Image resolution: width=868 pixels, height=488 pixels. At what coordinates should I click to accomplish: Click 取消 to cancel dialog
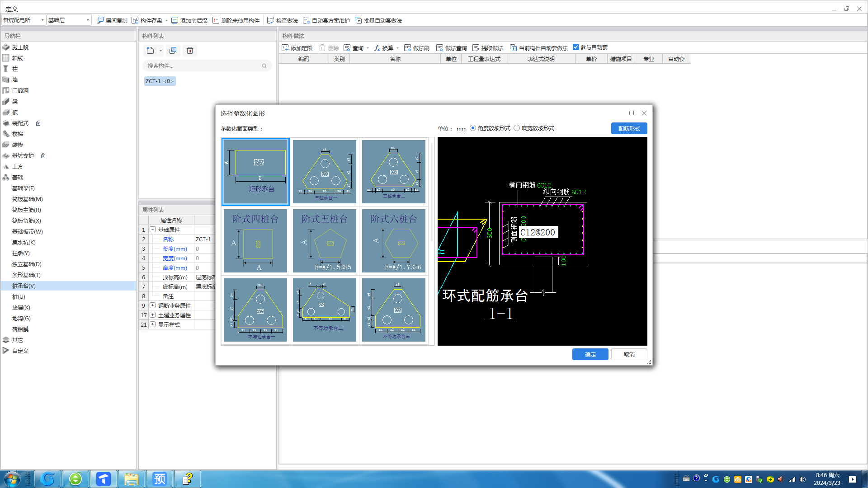pyautogui.click(x=629, y=355)
